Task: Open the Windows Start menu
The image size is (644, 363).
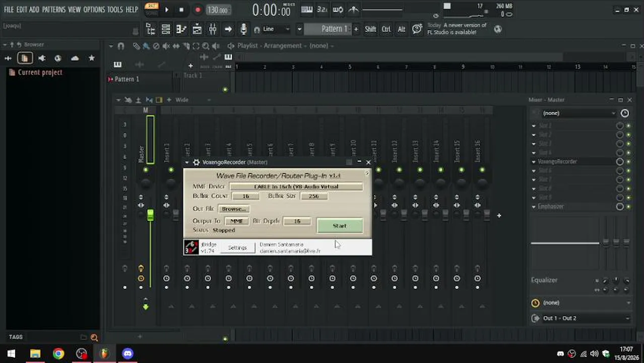Action: [x=11, y=354]
